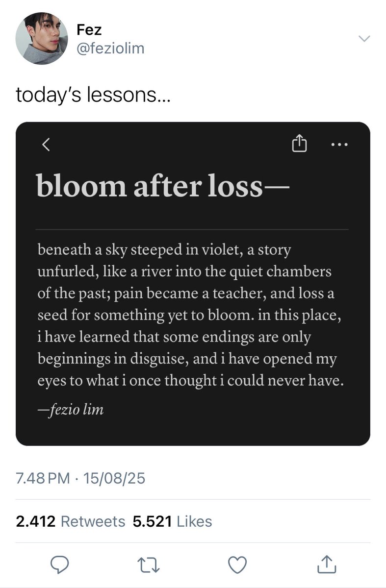Tap the reply speech bubble icon
386x588 pixels.
point(60,564)
